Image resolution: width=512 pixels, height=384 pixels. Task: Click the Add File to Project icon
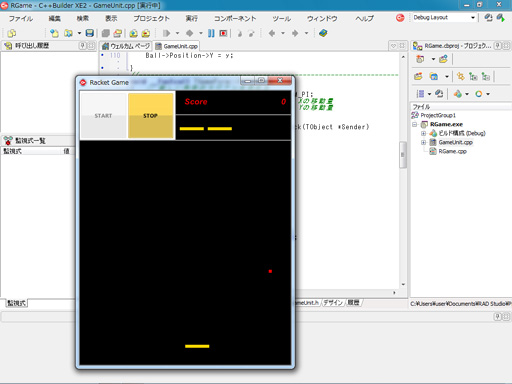point(133,33)
